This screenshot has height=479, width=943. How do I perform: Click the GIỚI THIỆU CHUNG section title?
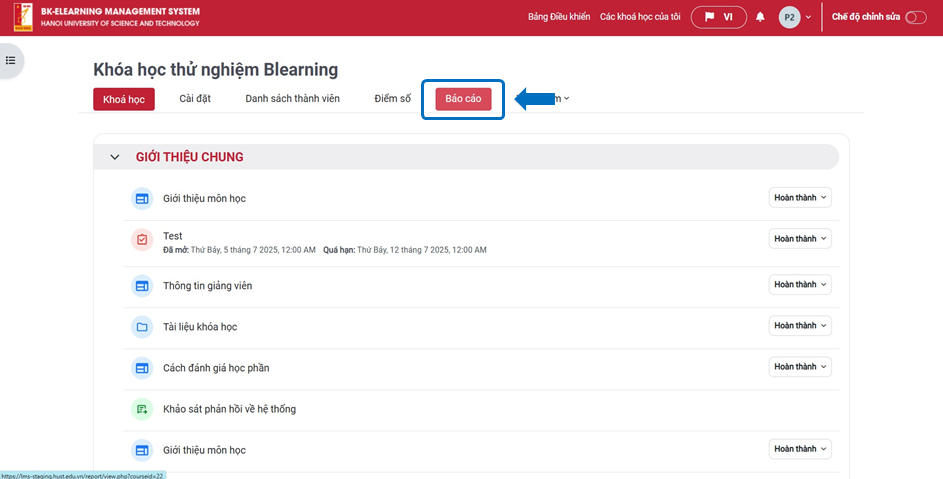point(189,157)
